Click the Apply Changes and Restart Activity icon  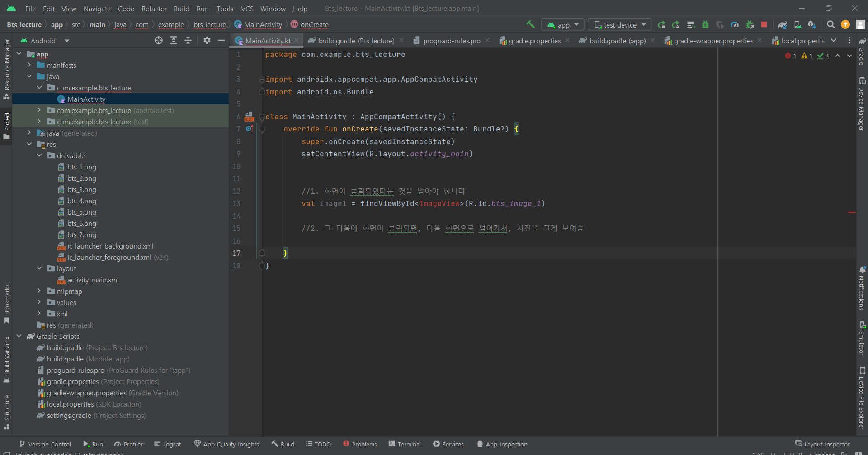coord(676,25)
